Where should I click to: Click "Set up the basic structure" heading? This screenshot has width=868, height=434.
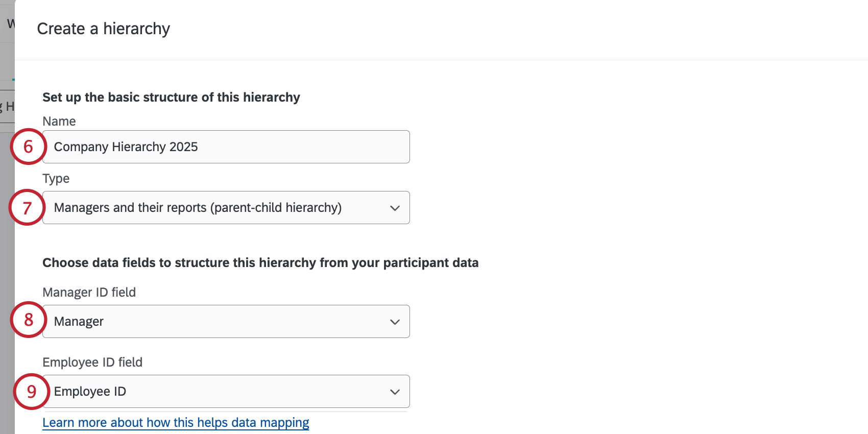(x=171, y=97)
